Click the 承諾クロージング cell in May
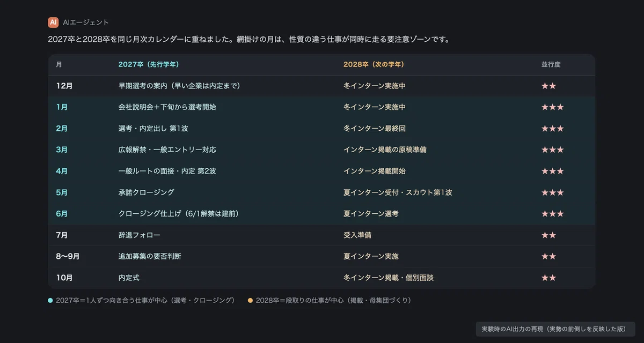 tap(146, 192)
